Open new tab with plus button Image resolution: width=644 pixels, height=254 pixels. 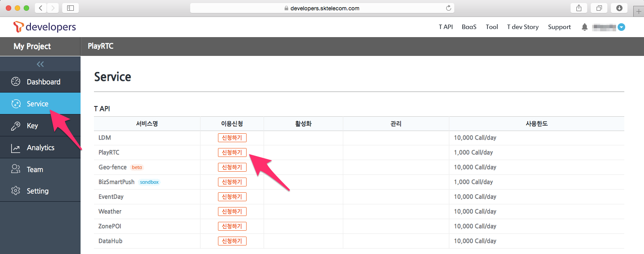(639, 12)
